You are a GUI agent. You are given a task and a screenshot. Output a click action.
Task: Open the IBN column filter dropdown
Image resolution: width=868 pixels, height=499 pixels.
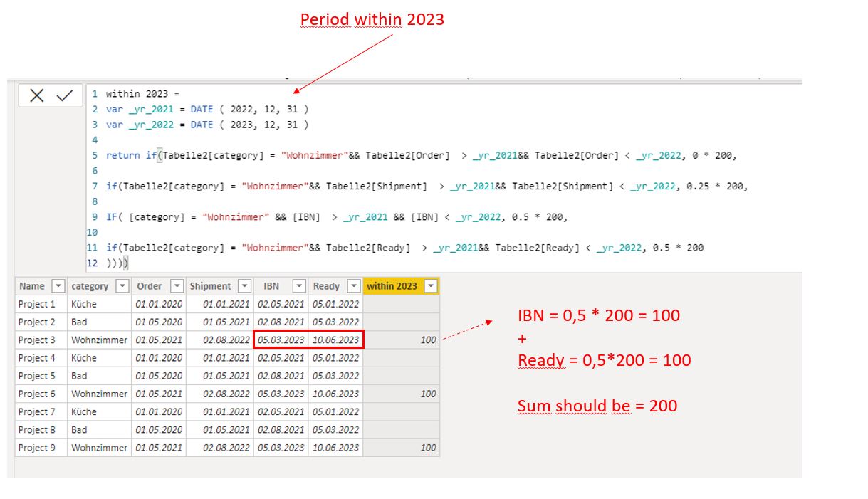coord(298,286)
